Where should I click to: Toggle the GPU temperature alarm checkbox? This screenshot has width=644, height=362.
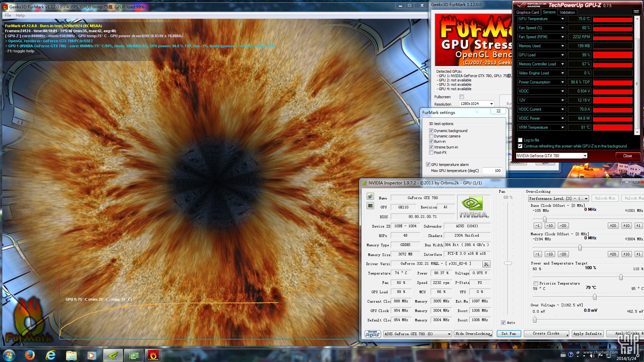coord(428,165)
